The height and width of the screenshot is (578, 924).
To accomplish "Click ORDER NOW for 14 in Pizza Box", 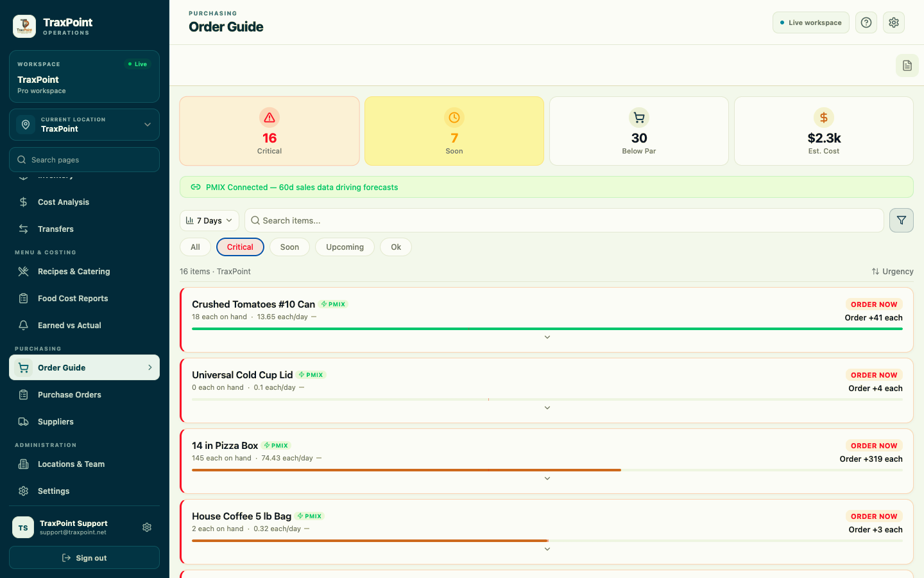I will (x=874, y=446).
